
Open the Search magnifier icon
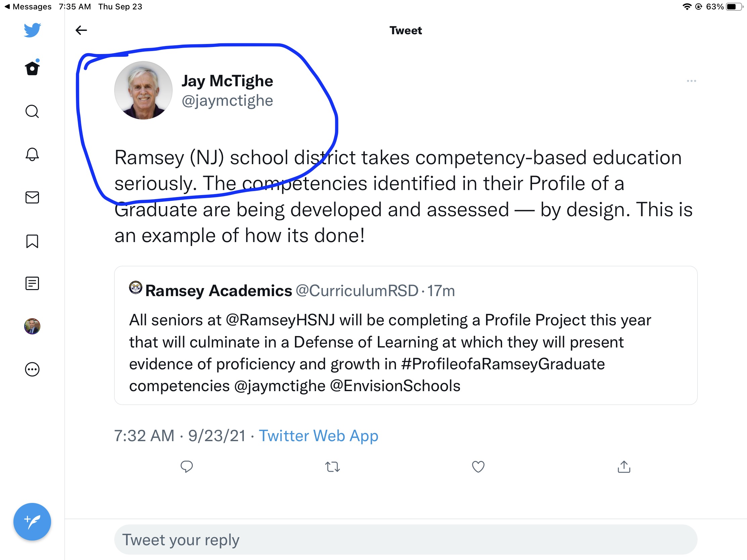click(33, 111)
